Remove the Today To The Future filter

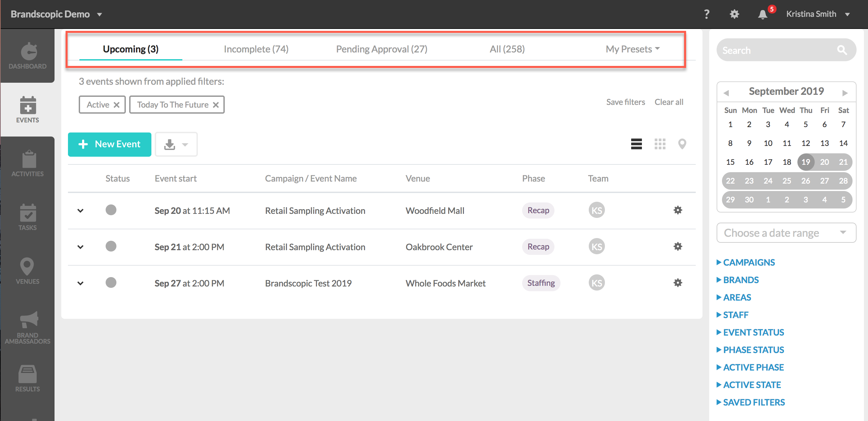click(216, 105)
